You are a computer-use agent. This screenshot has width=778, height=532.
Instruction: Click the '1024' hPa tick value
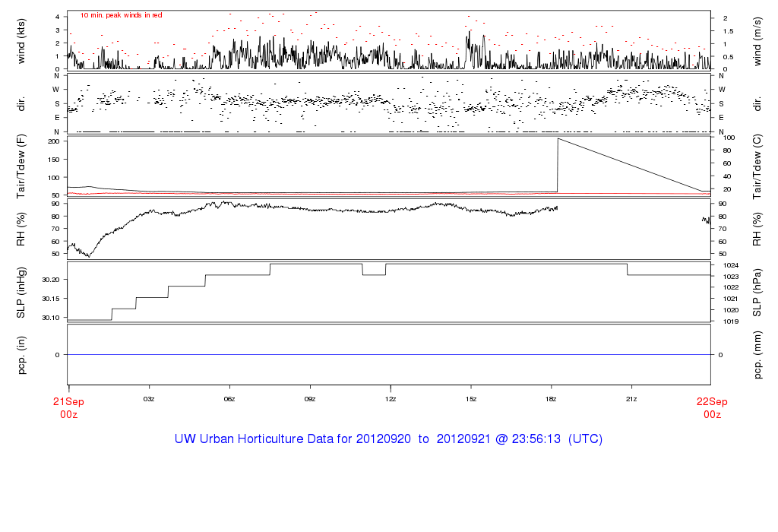(732, 265)
